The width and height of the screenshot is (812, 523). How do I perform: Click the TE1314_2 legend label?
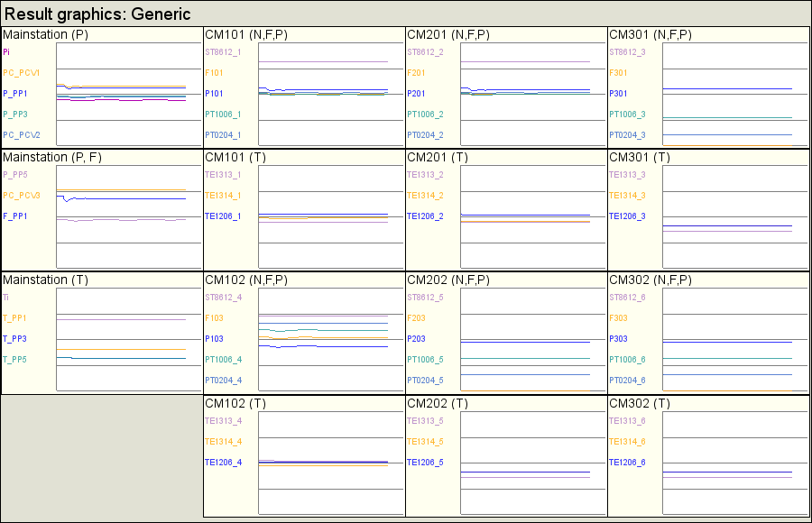click(425, 196)
